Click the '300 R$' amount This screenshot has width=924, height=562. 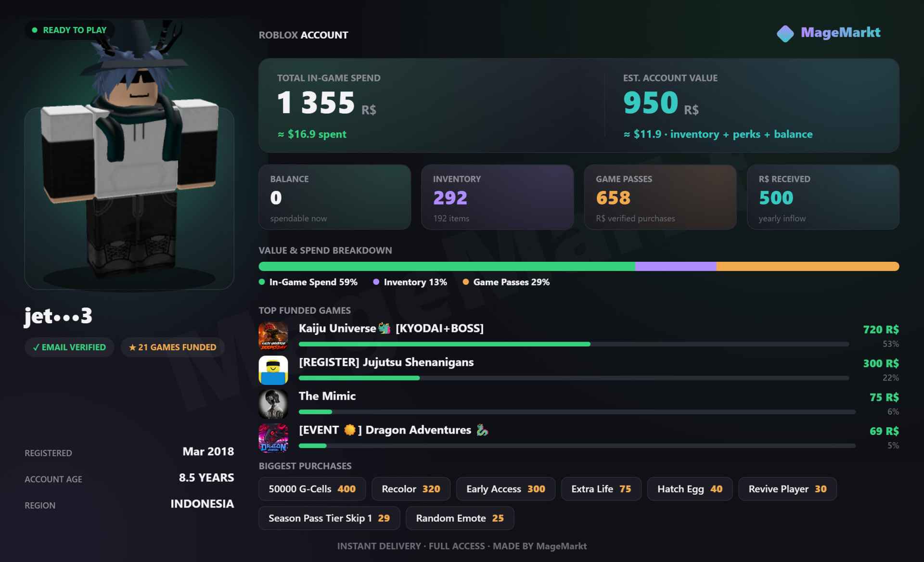coord(881,363)
